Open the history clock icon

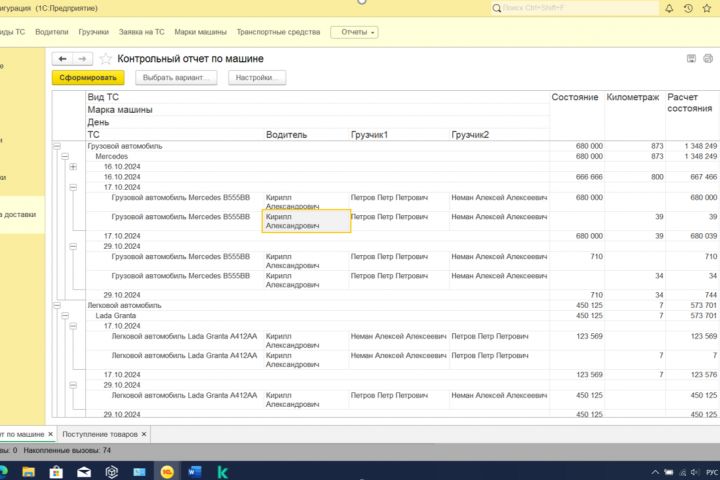tap(688, 8)
